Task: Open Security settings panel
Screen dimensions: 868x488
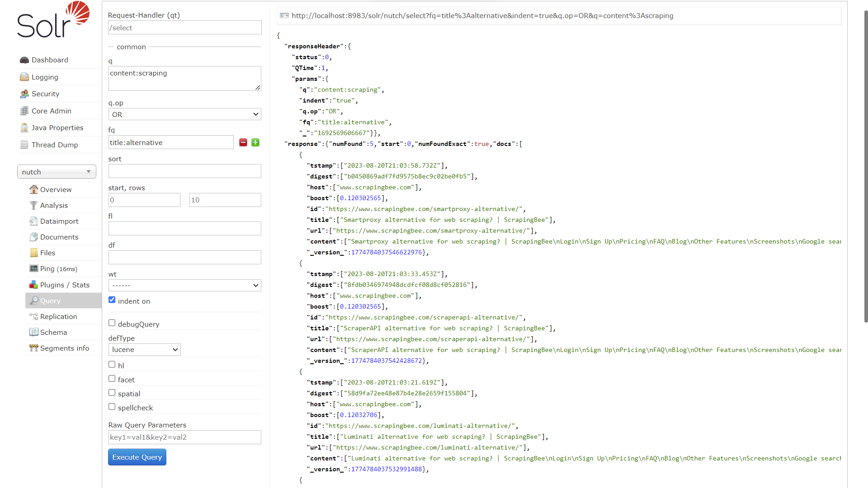Action: click(45, 94)
